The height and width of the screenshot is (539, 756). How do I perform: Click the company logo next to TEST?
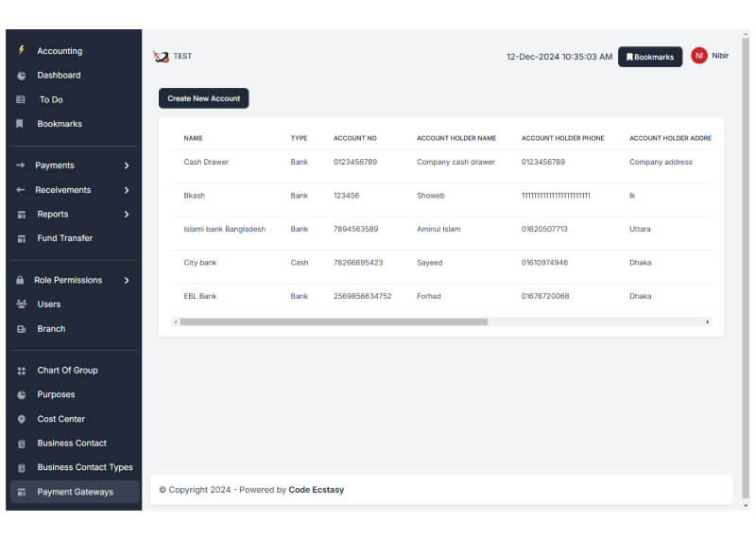coord(161,57)
